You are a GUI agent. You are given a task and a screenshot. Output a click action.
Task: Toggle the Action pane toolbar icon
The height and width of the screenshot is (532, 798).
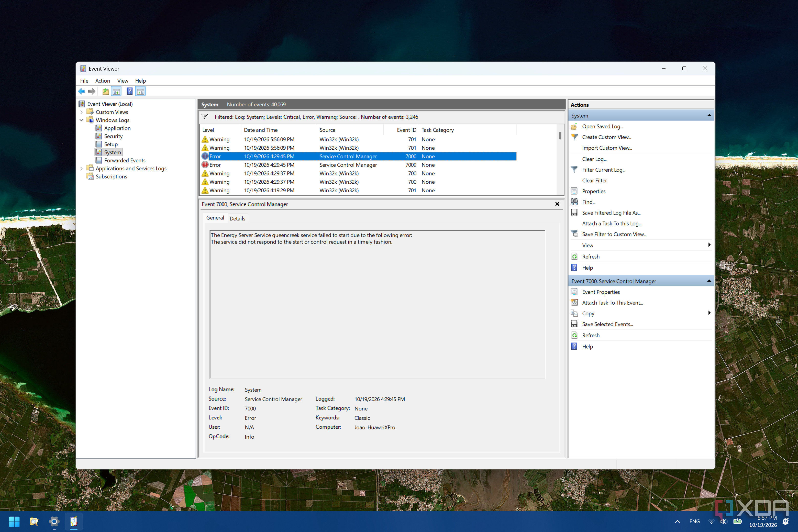click(140, 91)
